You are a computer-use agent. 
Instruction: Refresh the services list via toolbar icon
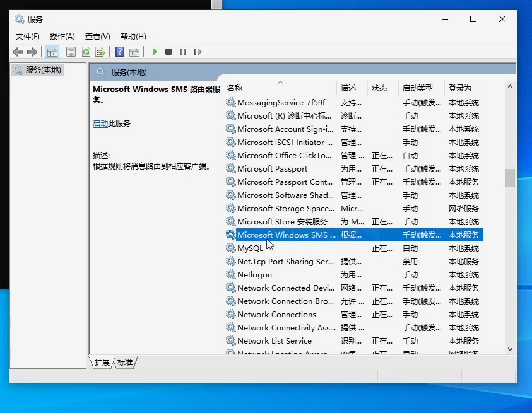[86, 52]
